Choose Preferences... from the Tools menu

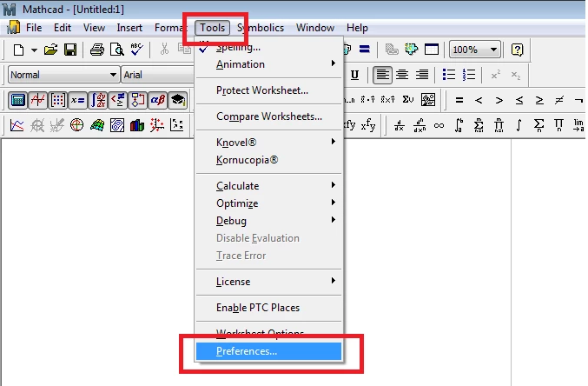tap(269, 351)
